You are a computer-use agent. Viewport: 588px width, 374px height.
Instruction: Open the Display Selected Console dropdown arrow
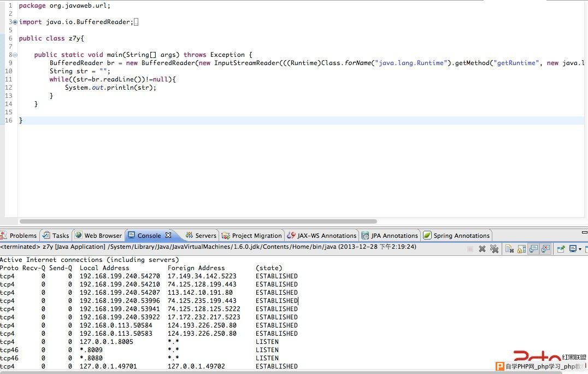580,249
